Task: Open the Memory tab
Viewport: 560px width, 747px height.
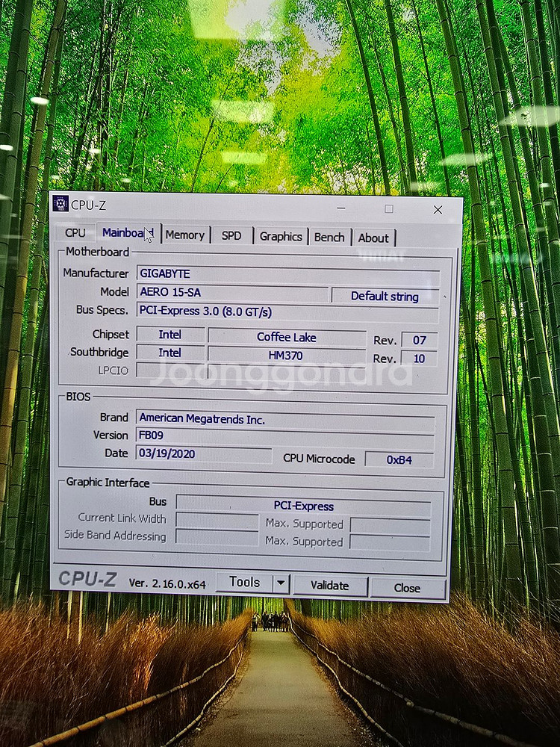Action: point(185,235)
